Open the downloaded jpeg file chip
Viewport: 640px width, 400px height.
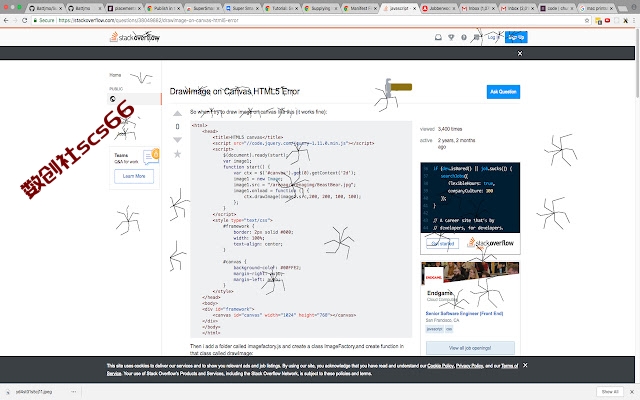coord(34,392)
